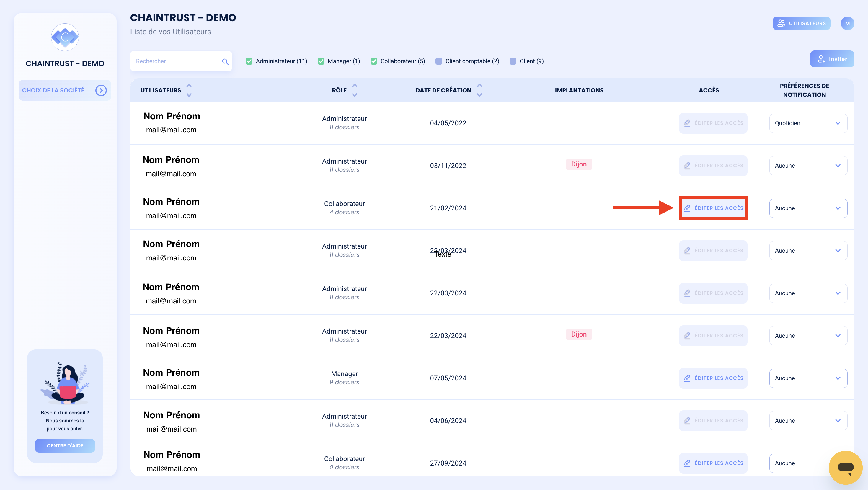868x490 pixels.
Task: Click the '0 dossiers' text
Action: (x=344, y=467)
